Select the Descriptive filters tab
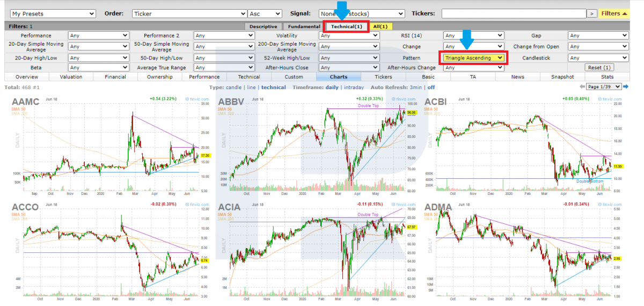 pos(263,26)
